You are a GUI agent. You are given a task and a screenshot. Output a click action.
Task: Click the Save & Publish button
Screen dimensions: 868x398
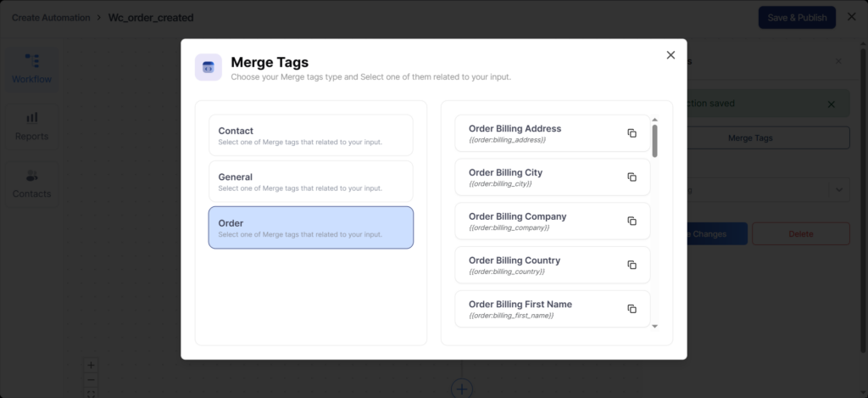(x=796, y=17)
